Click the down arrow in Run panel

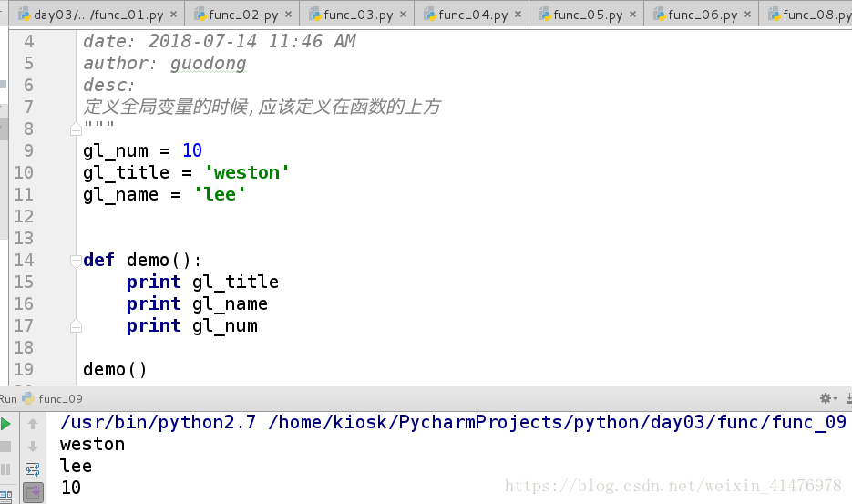point(33,447)
